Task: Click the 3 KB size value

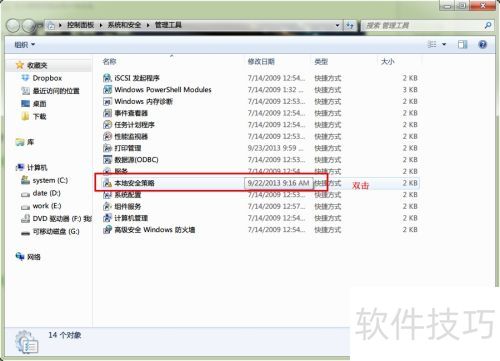Action: 410,90
